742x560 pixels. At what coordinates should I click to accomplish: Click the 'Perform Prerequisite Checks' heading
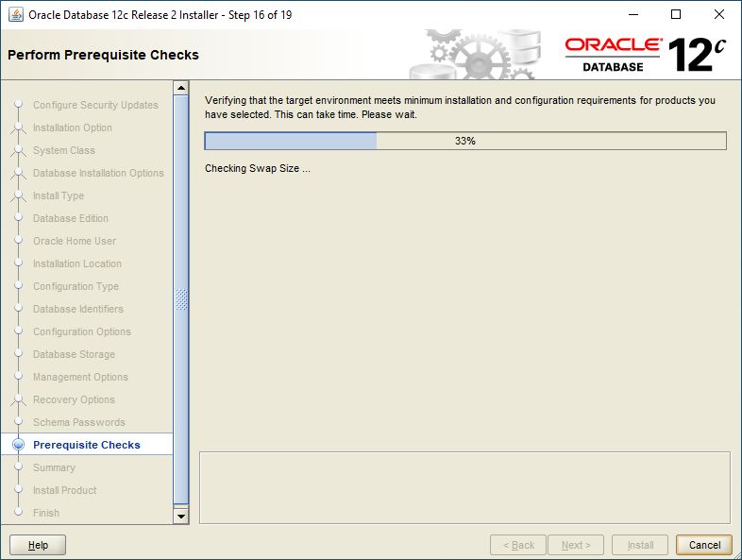pyautogui.click(x=103, y=55)
